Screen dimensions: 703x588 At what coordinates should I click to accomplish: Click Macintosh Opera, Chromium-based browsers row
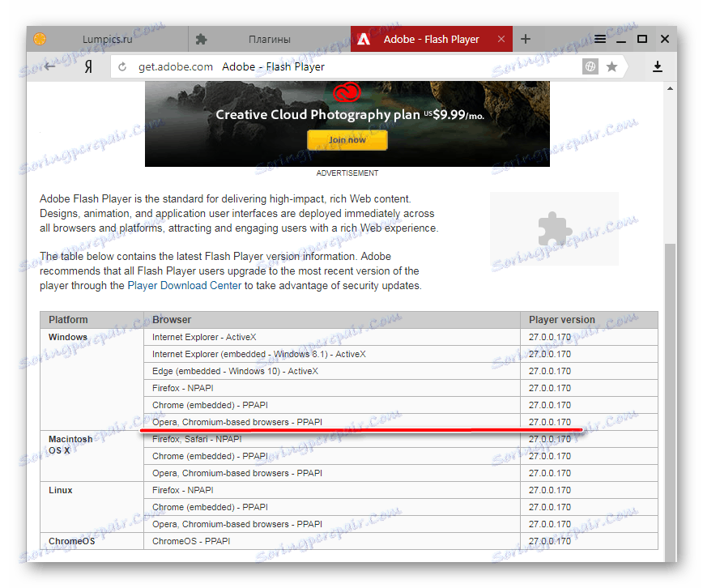[x=332, y=473]
